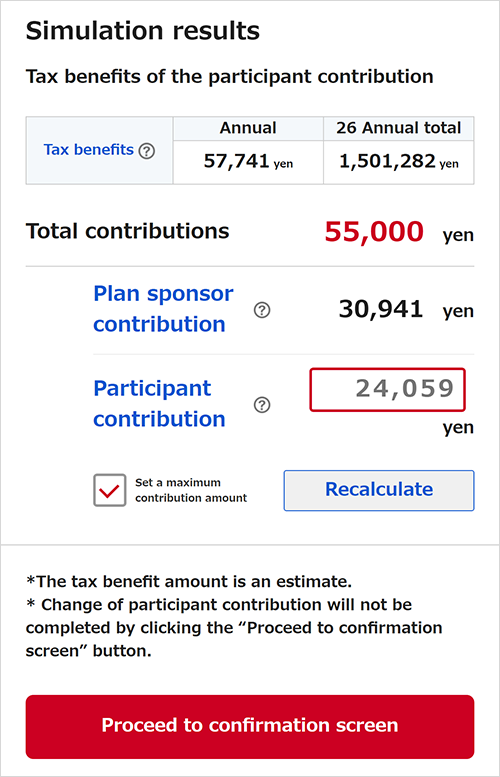
Task: Click the Set a maximum contribution amount label
Action: 191,490
